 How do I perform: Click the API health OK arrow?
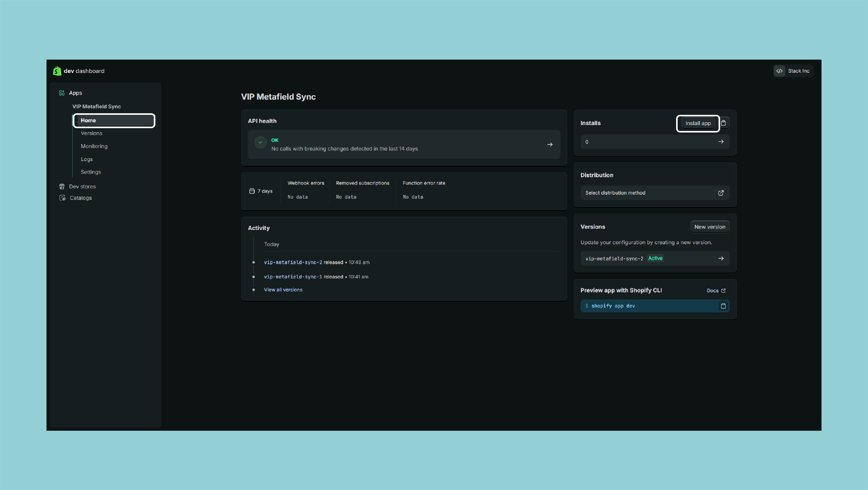click(x=550, y=144)
